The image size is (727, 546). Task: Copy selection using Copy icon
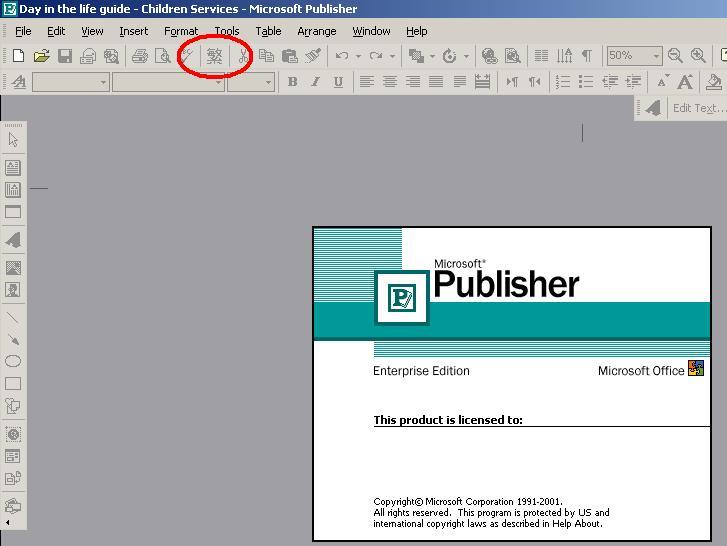pyautogui.click(x=266, y=56)
